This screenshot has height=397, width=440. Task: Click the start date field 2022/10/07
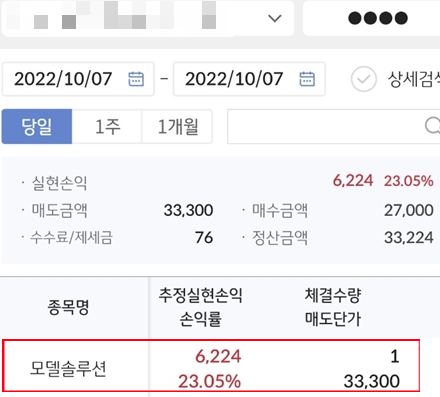[78, 79]
